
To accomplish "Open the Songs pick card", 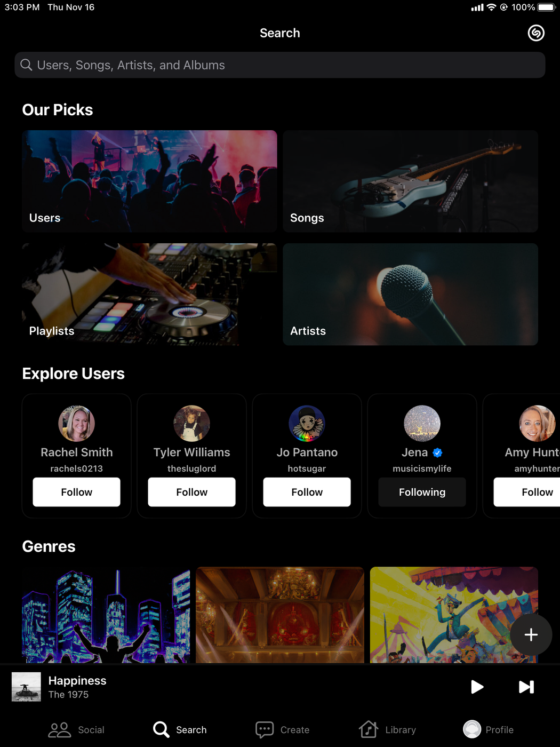I will click(x=411, y=181).
